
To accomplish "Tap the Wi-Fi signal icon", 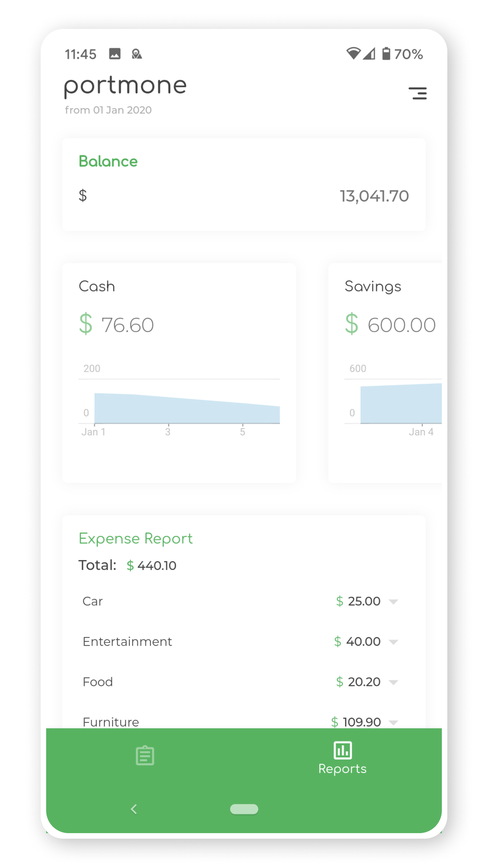I will 353,54.
